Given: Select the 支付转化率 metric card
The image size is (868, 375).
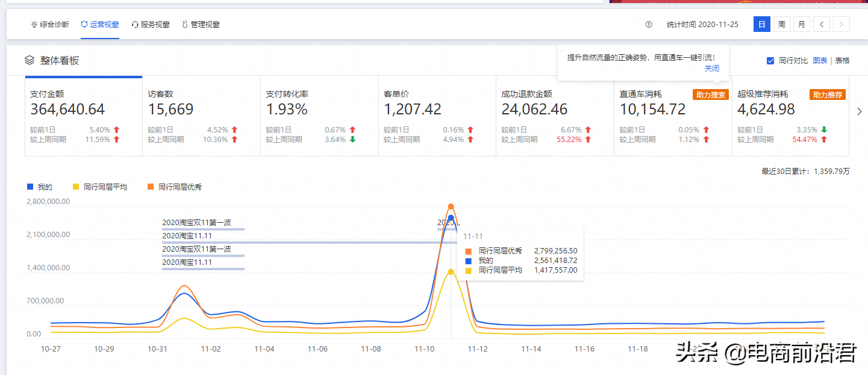Looking at the screenshot, I should [x=319, y=116].
